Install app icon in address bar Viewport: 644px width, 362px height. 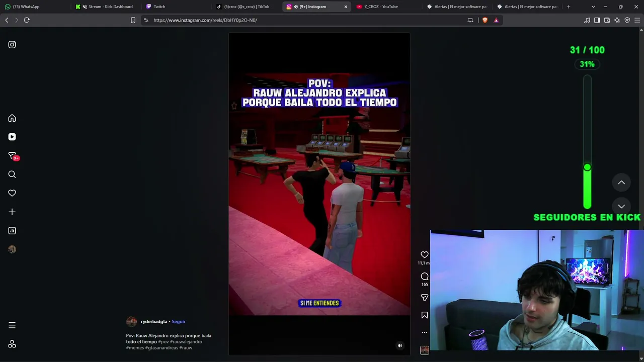click(x=470, y=20)
